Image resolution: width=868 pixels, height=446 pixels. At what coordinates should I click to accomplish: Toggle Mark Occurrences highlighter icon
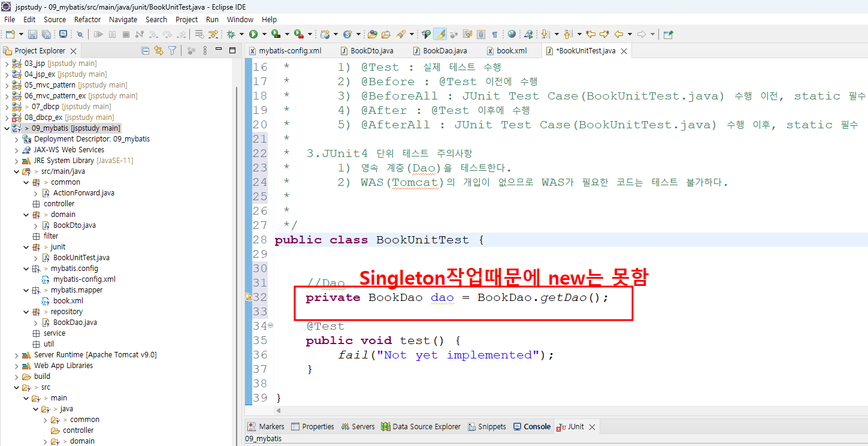pyautogui.click(x=440, y=35)
